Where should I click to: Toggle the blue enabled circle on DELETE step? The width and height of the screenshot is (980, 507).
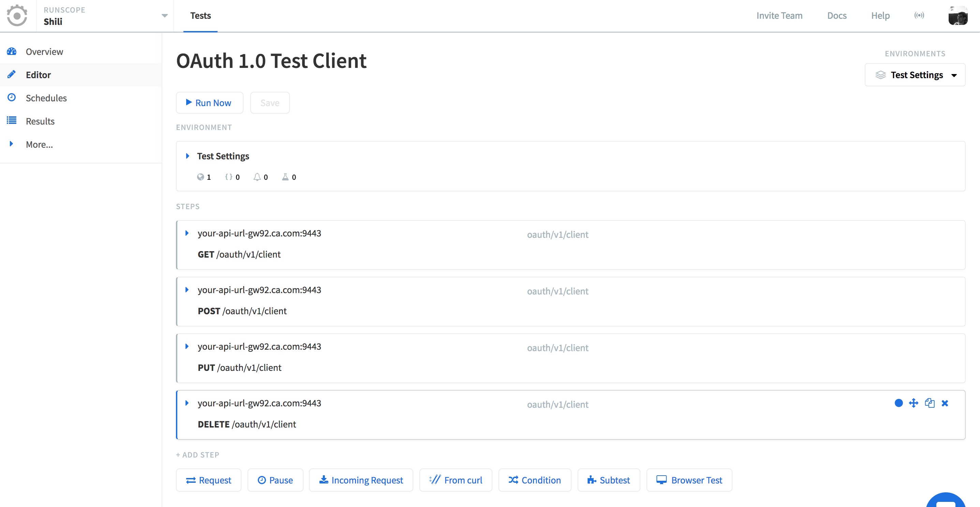pyautogui.click(x=899, y=403)
